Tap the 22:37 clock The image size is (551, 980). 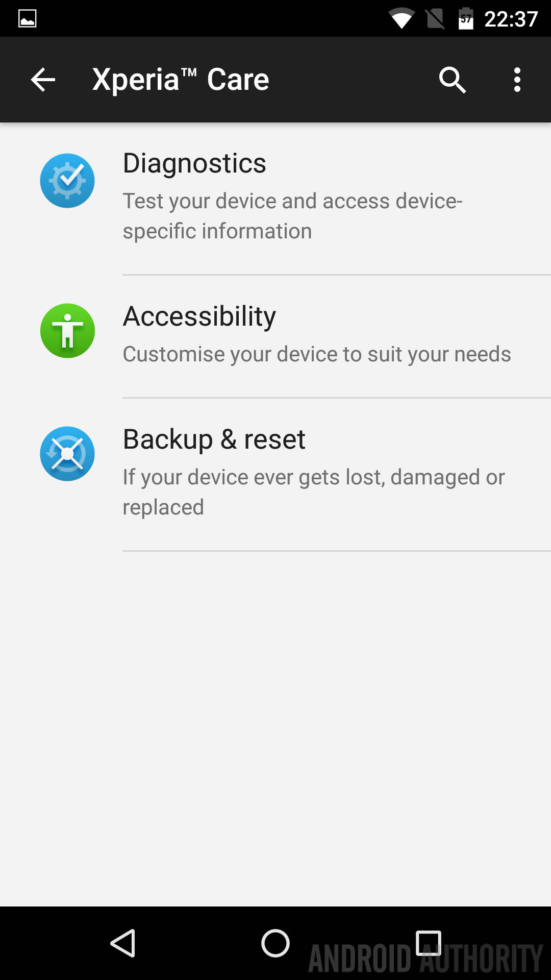point(511,19)
